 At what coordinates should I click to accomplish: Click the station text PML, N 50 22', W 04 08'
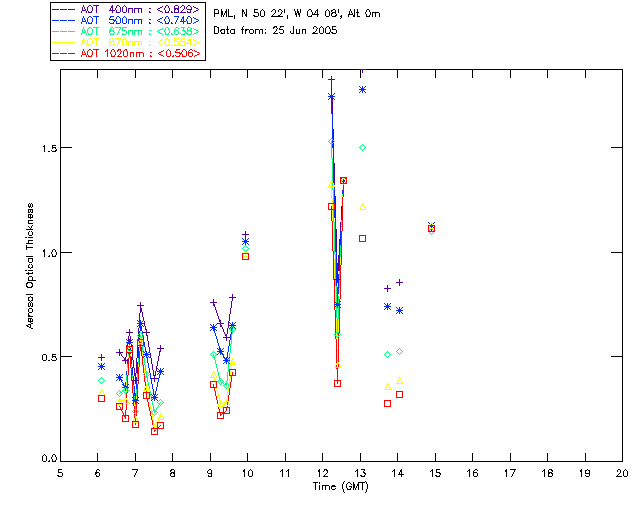tap(278, 14)
